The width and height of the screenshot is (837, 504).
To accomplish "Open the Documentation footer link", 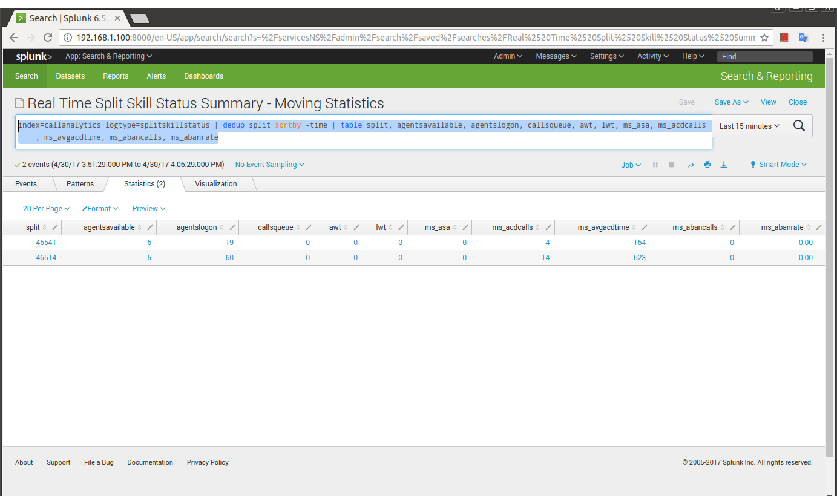I will (x=150, y=462).
